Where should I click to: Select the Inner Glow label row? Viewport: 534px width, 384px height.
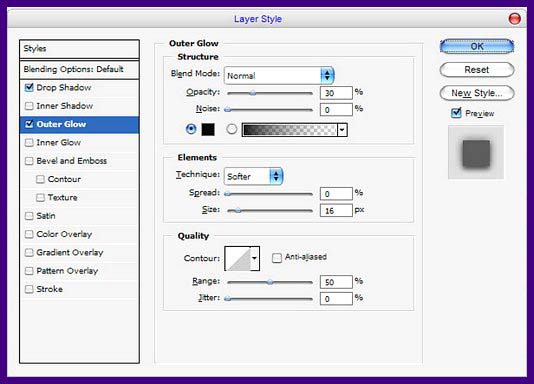79,143
